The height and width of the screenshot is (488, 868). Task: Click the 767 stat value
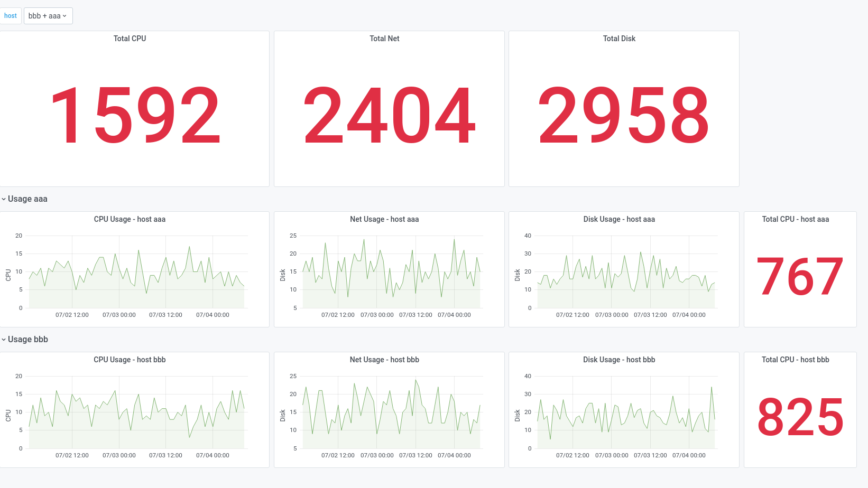pos(800,276)
